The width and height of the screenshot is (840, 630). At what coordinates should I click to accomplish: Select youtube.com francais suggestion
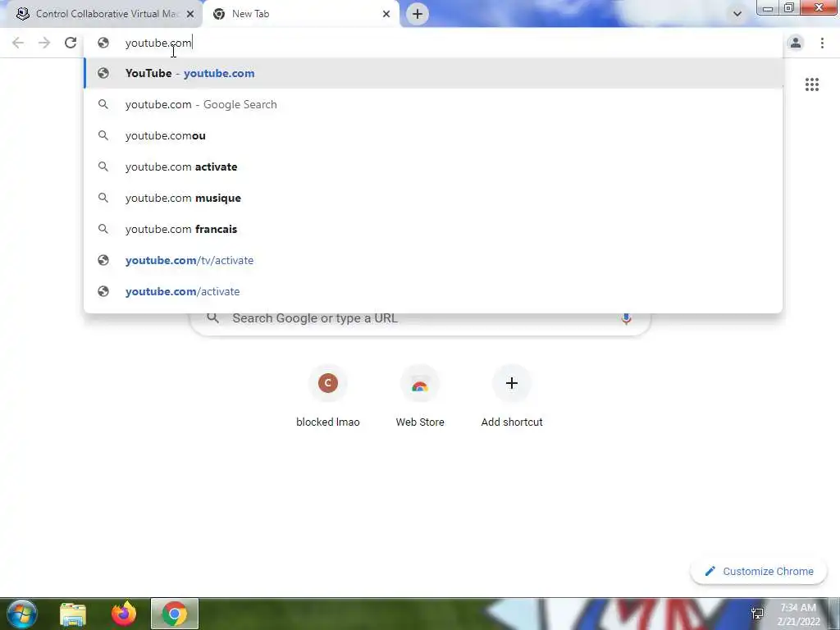433,229
